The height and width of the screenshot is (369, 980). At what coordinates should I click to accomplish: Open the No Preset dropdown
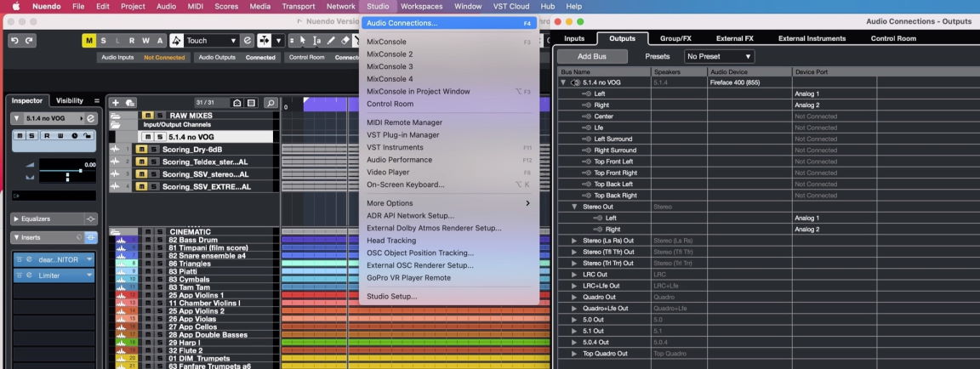pos(719,56)
